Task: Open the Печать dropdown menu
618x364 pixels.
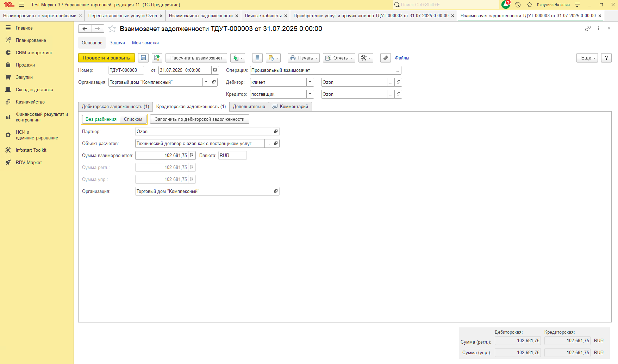Action: click(304, 58)
